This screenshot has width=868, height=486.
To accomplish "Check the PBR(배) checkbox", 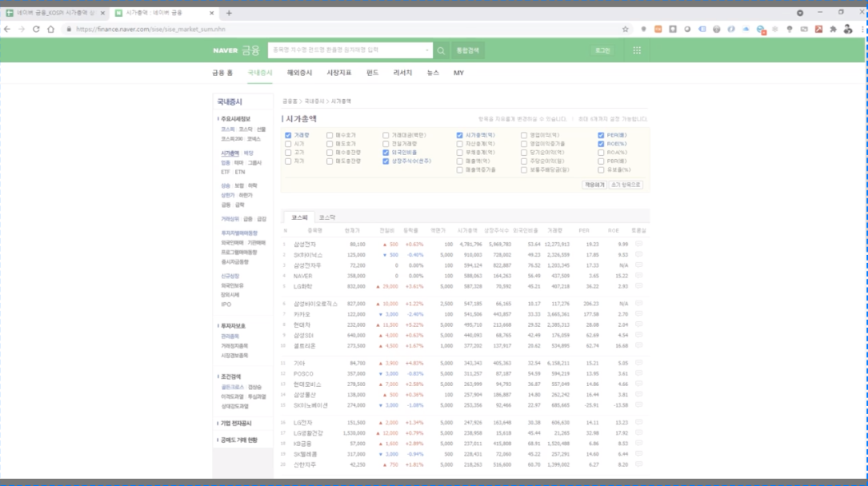I will 601,161.
